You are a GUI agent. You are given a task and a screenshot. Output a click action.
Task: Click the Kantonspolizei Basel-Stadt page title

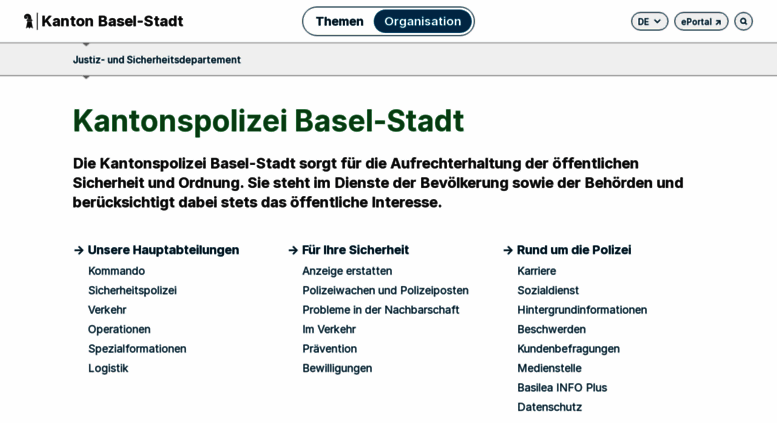pos(269,121)
